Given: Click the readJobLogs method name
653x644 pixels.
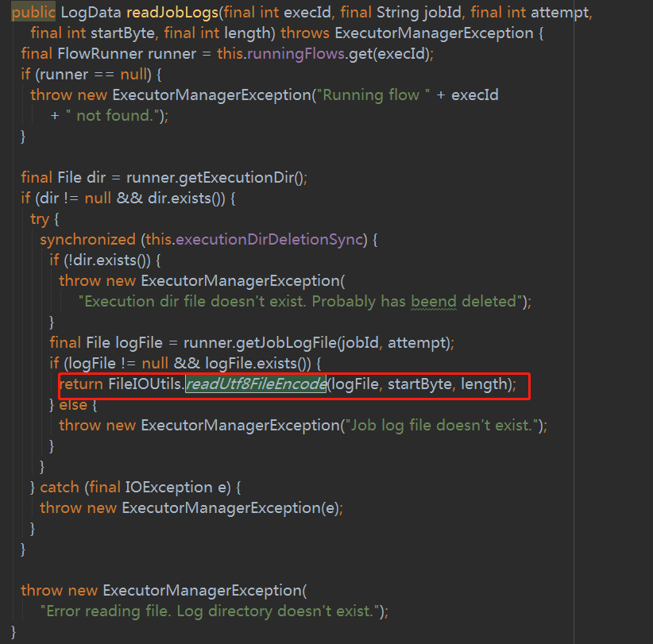Looking at the screenshot, I should [172, 13].
